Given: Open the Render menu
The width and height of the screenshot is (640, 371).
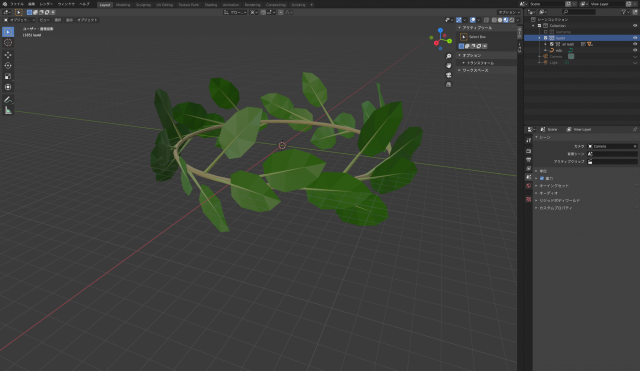Looking at the screenshot, I should 46,4.
